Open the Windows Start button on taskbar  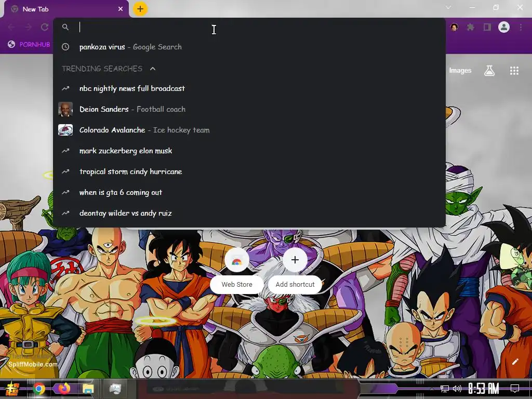(x=12, y=389)
